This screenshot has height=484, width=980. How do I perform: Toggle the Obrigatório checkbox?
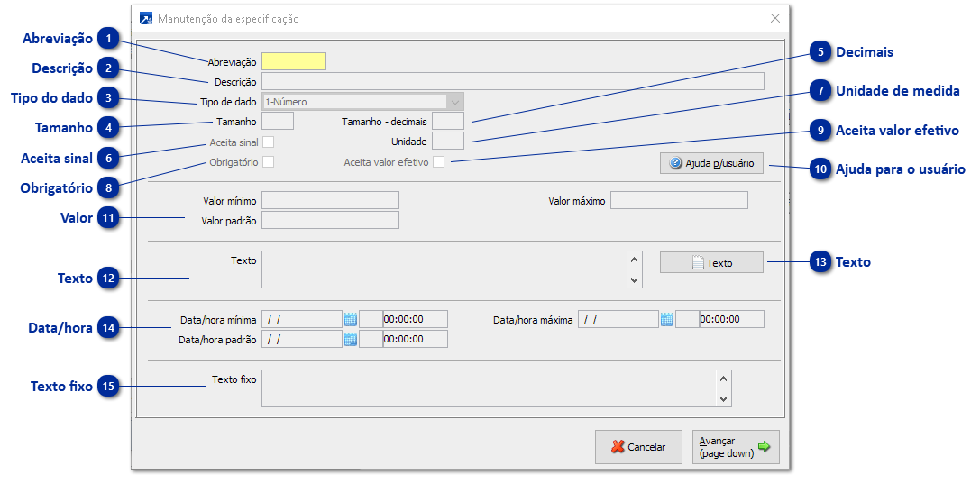[268, 161]
